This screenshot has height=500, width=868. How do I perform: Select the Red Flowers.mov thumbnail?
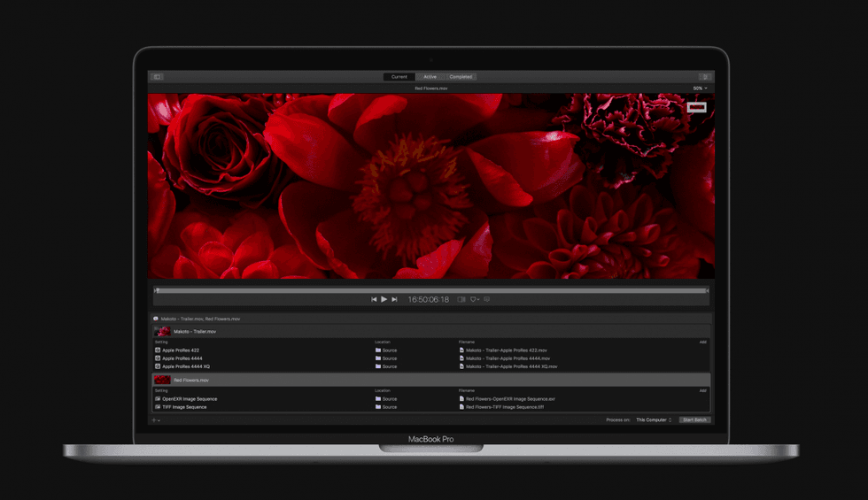162,380
